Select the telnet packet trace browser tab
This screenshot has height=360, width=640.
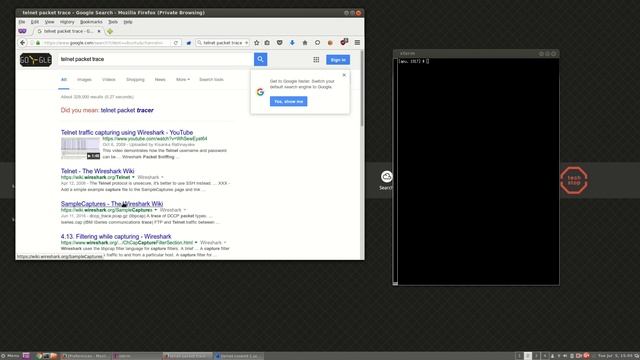pos(68,31)
